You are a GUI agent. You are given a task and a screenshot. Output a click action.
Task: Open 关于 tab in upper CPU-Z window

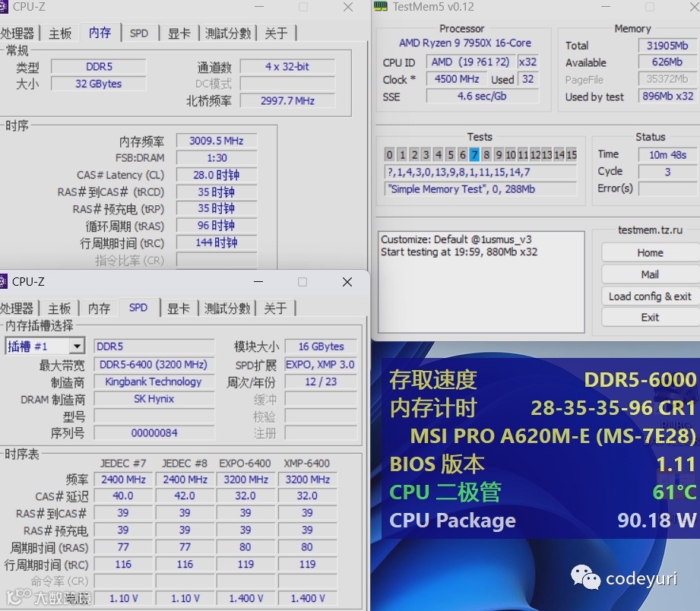point(276,33)
